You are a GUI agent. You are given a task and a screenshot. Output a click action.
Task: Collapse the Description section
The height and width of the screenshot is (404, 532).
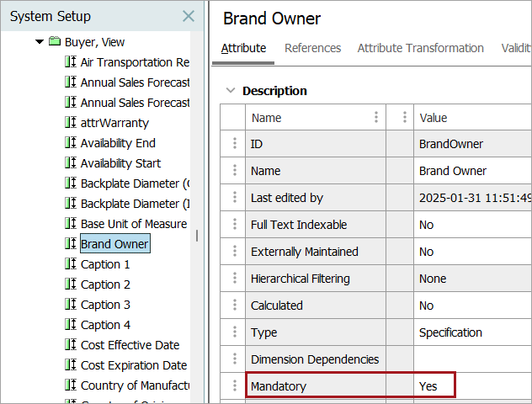pos(231,91)
